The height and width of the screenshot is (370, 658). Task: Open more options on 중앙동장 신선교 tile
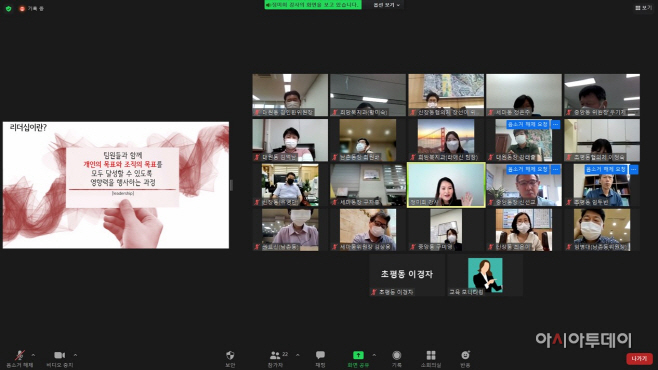click(x=556, y=169)
